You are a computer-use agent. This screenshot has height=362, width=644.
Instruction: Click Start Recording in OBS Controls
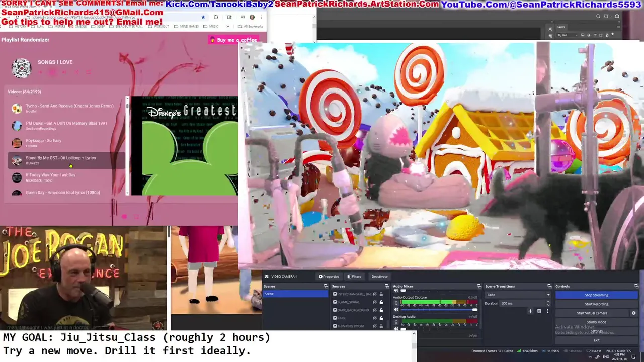(x=597, y=304)
